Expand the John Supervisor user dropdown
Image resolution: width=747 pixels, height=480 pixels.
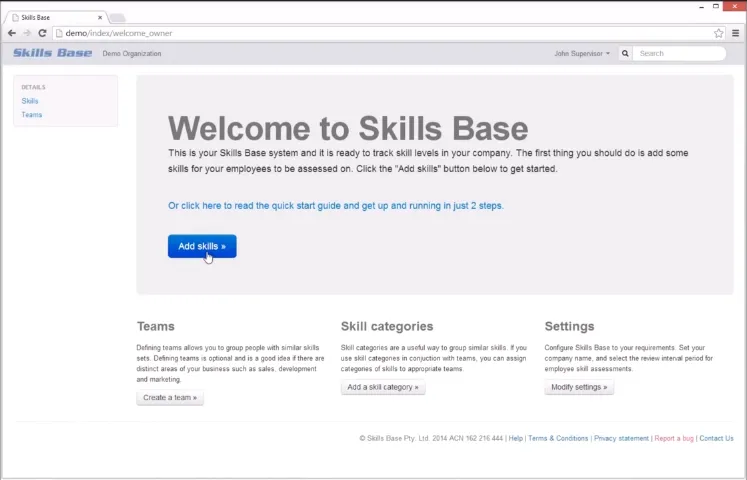(582, 53)
